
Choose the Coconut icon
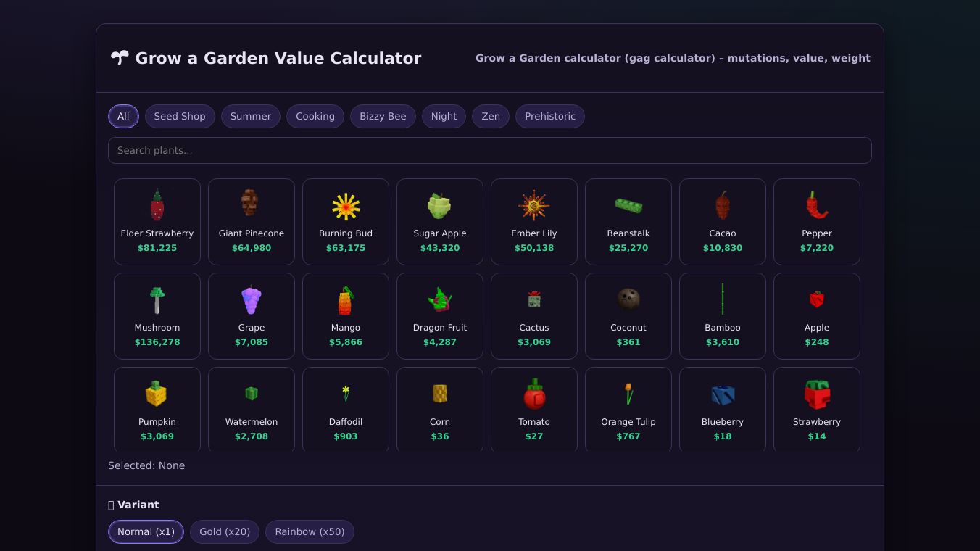click(x=628, y=299)
